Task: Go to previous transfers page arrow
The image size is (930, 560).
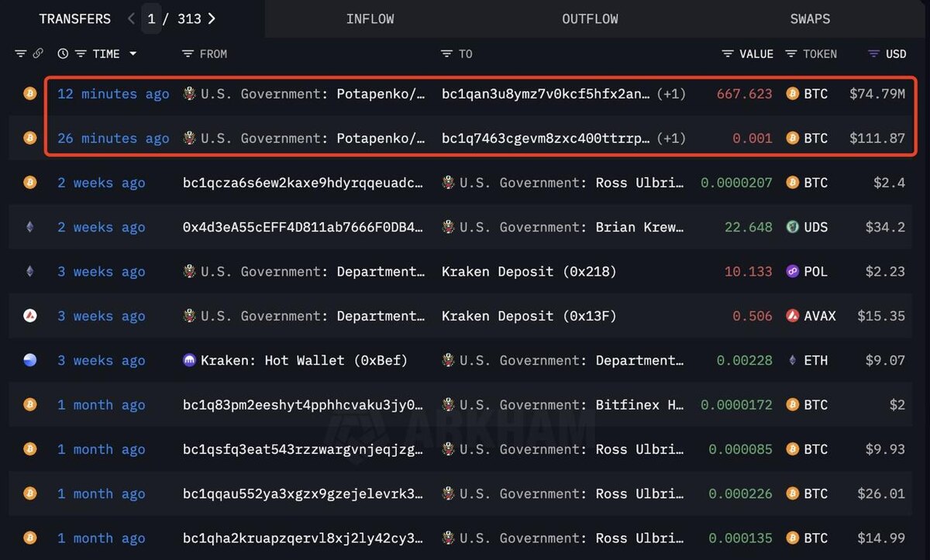Action: coord(131,19)
